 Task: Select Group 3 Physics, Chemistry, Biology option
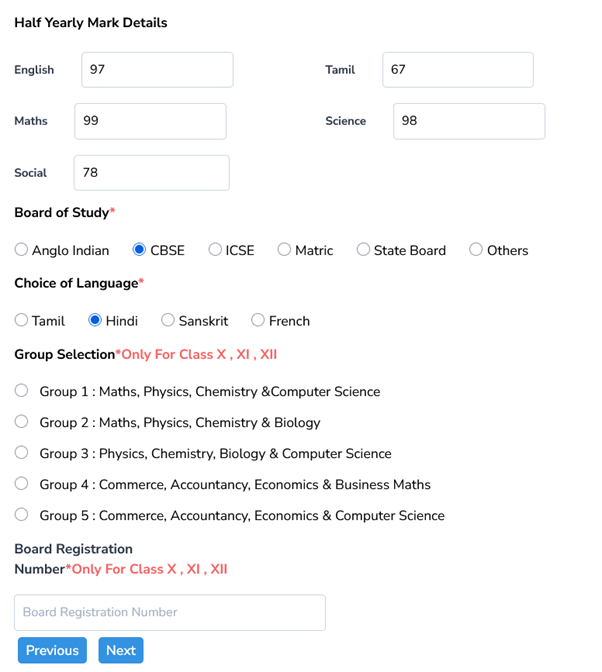click(x=22, y=453)
